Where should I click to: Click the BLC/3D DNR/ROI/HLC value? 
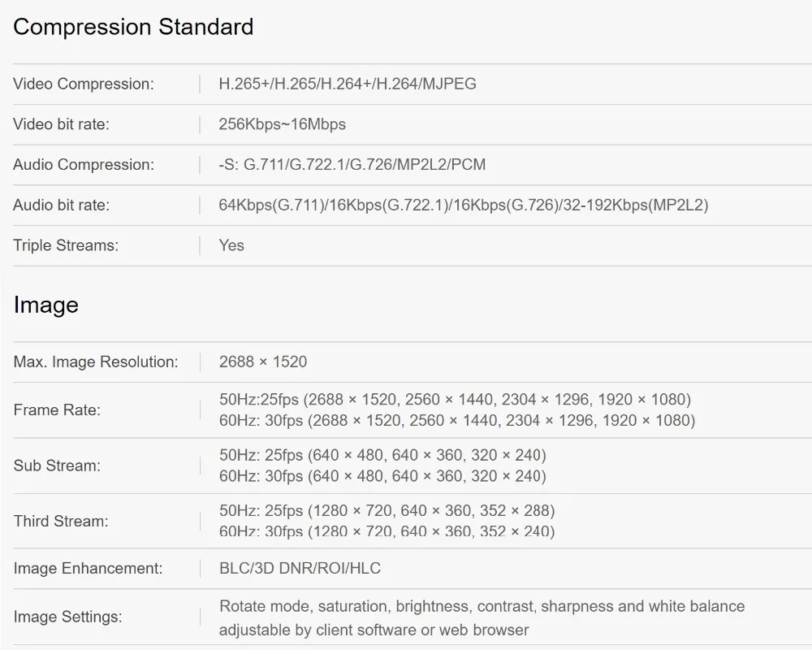(x=300, y=569)
